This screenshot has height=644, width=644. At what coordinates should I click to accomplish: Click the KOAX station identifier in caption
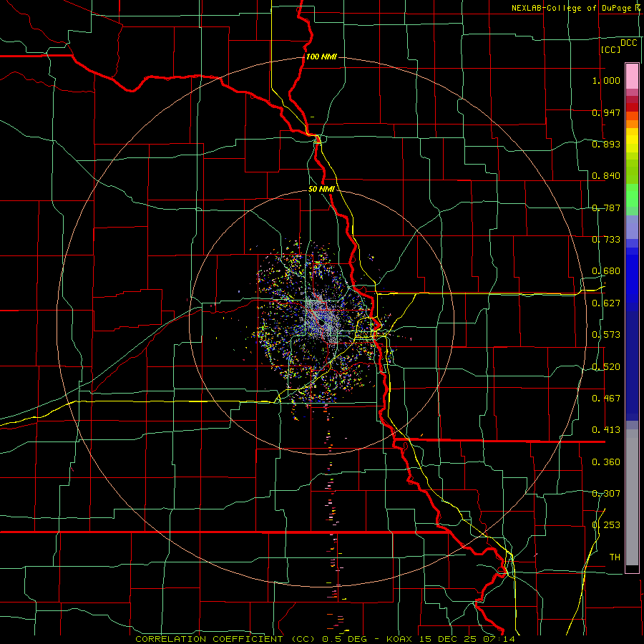401,639
